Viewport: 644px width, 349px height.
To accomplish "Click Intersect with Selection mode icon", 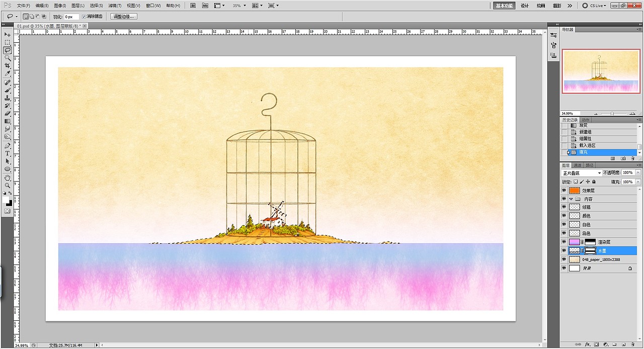I will (x=44, y=17).
